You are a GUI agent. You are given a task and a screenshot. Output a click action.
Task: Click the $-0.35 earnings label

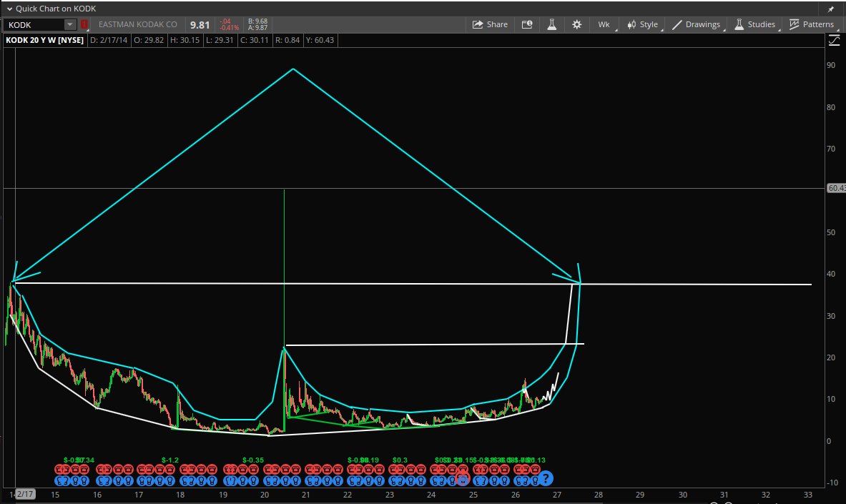(253, 460)
